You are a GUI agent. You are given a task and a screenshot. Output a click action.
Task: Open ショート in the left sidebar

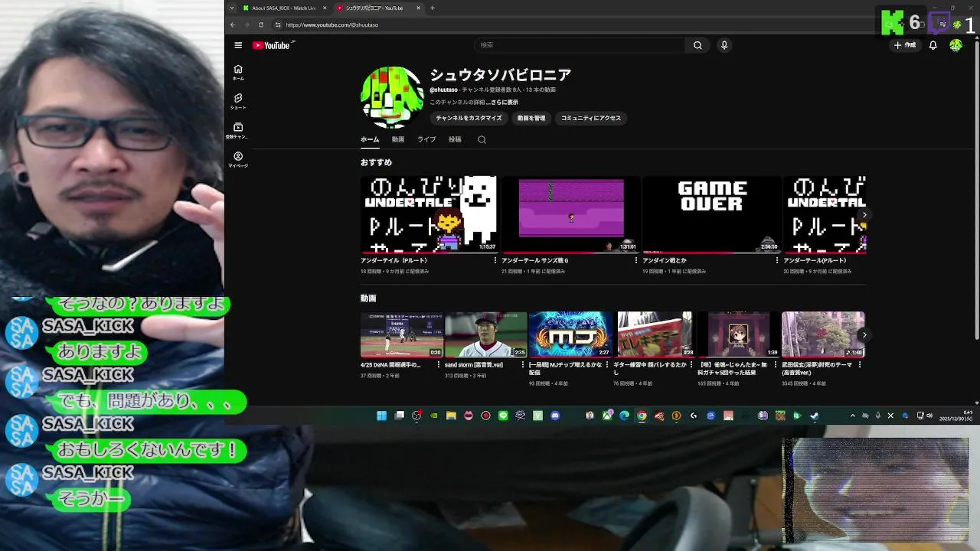click(x=238, y=101)
